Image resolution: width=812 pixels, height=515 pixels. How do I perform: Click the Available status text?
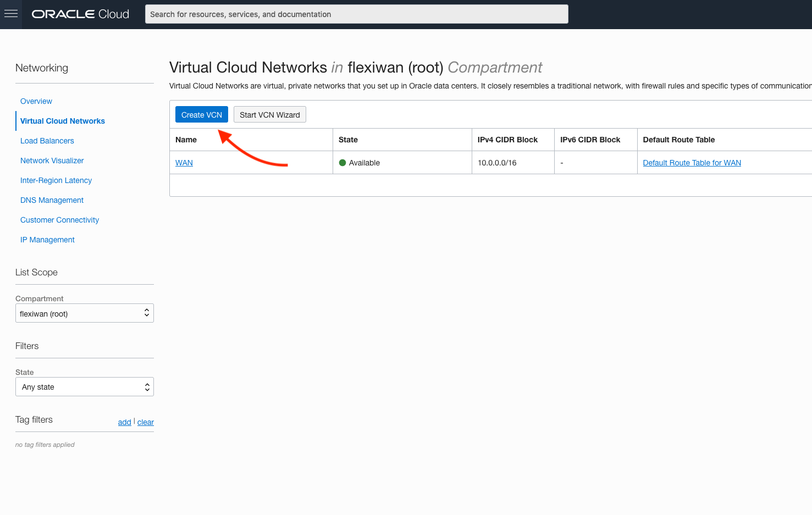click(364, 163)
